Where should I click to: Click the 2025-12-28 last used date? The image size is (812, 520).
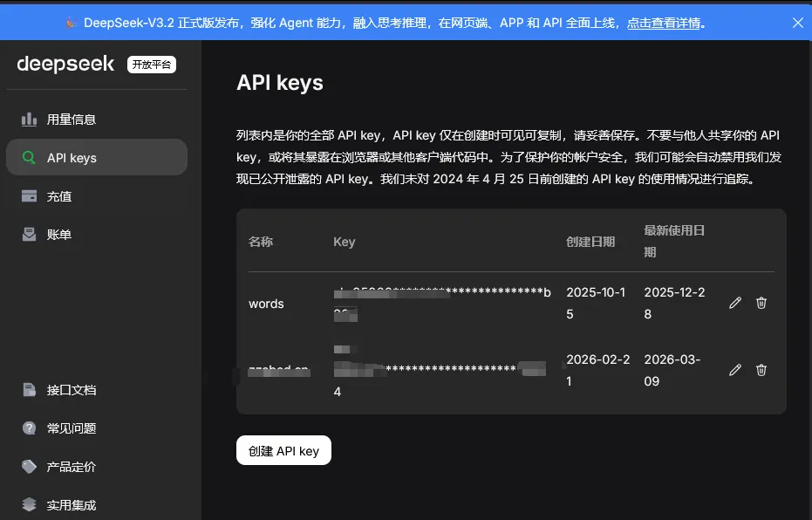pos(674,303)
